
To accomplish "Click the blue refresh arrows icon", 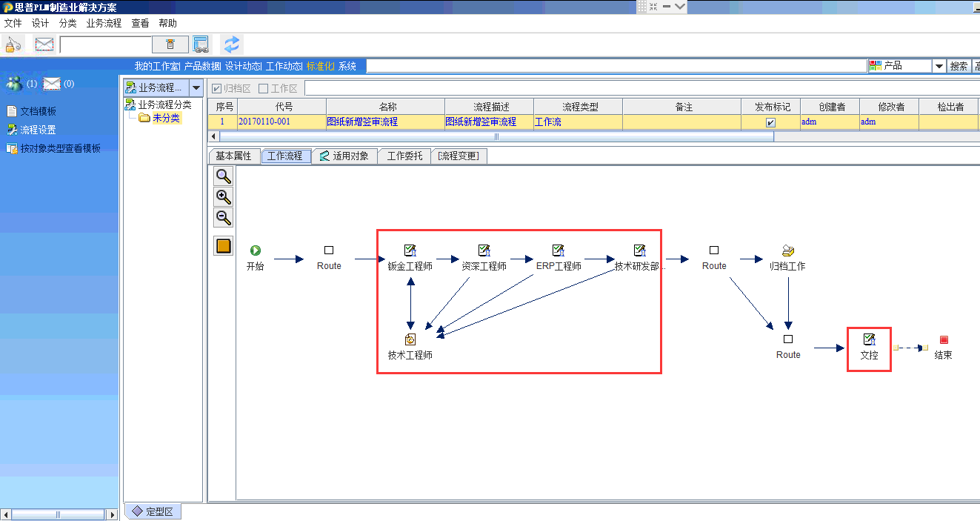I will pos(232,44).
